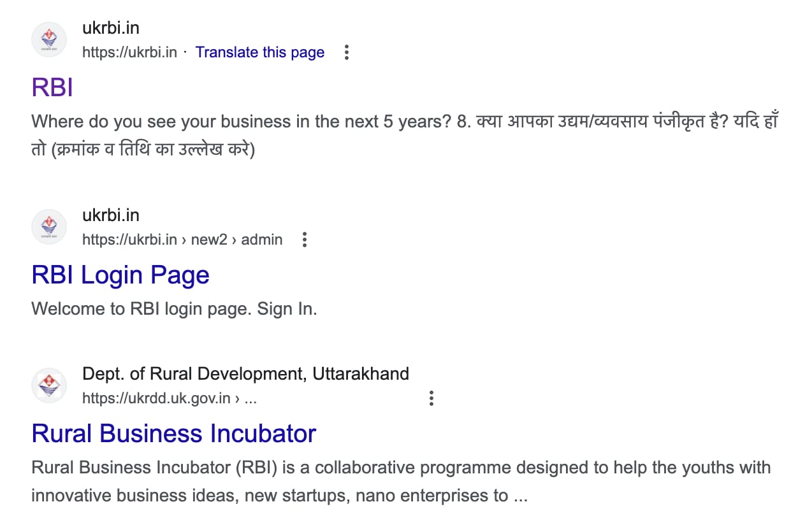Click the Dept. of Rural Development site favicon
The width and height of the screenshot is (812, 525).
49,385
